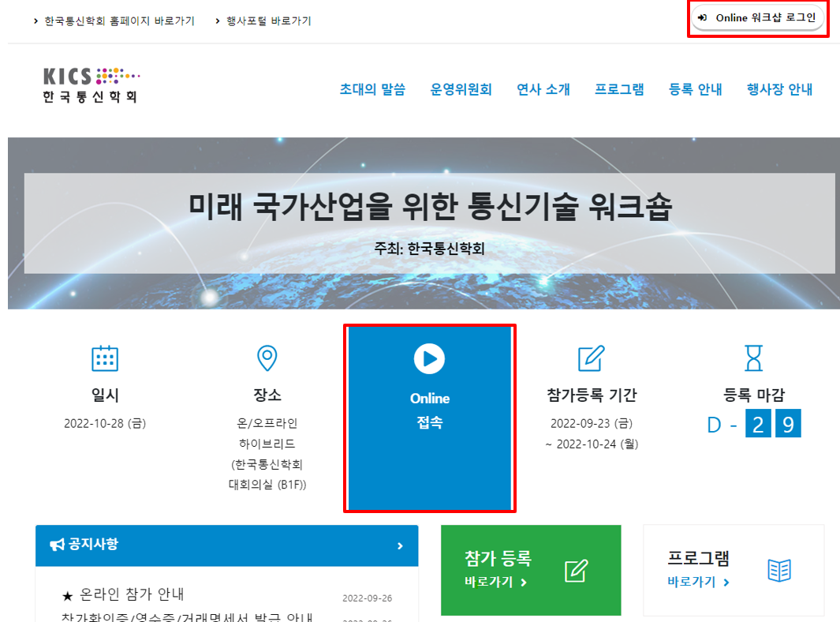Select 행사장 안내 in navigation
Image resolution: width=840 pixels, height=622 pixels.
(779, 89)
